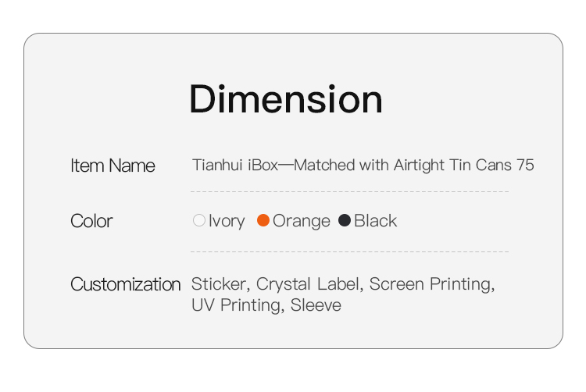This screenshot has width=586, height=392.
Task: Click the Item Name label
Action: 113,166
